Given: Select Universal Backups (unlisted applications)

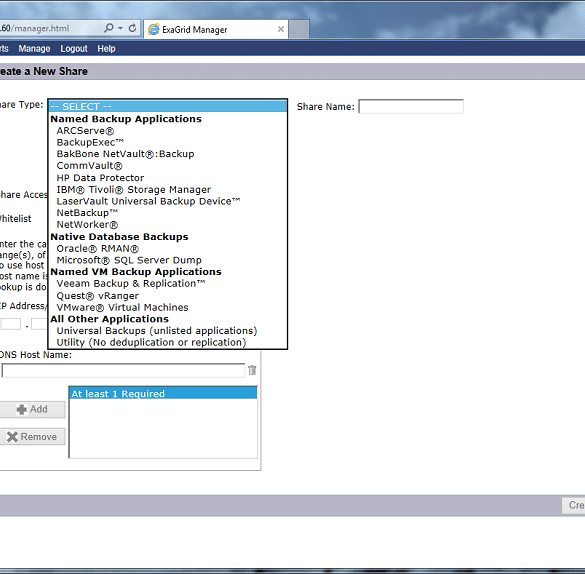Looking at the screenshot, I should click(168, 331).
